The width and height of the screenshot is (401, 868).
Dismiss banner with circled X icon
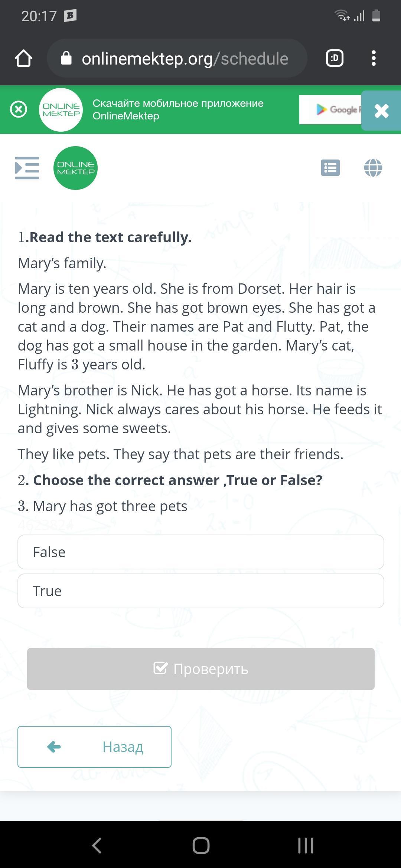[x=19, y=109]
